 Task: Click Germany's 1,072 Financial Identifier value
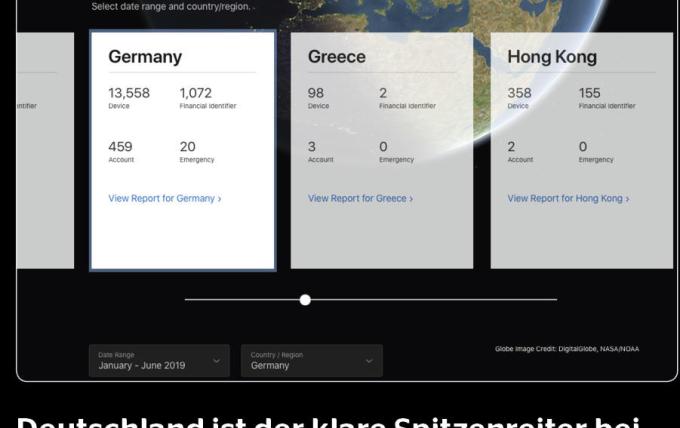(196, 93)
